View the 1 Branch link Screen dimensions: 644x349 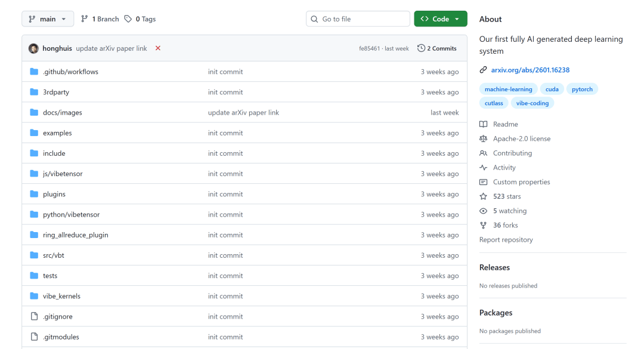tap(100, 19)
